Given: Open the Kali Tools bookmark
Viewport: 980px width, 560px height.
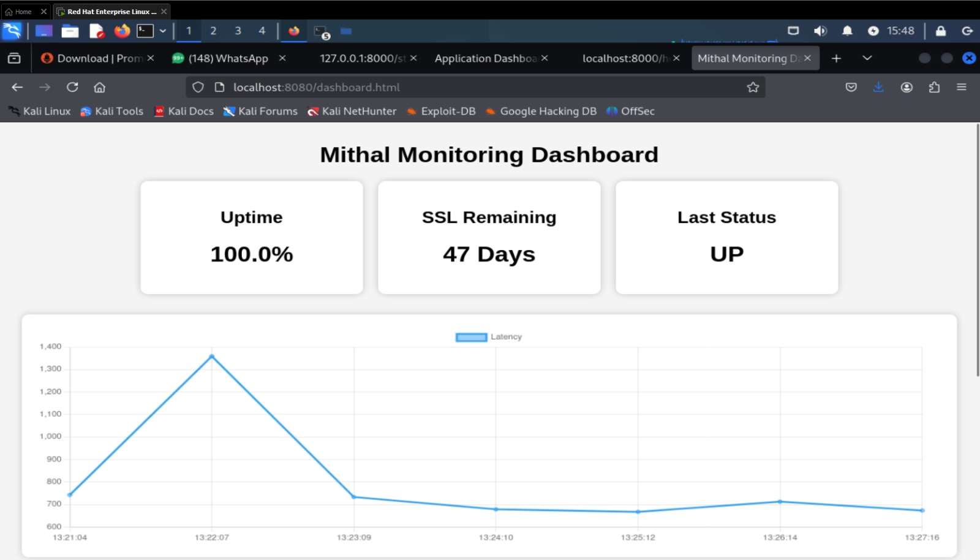Looking at the screenshot, I should (x=112, y=111).
